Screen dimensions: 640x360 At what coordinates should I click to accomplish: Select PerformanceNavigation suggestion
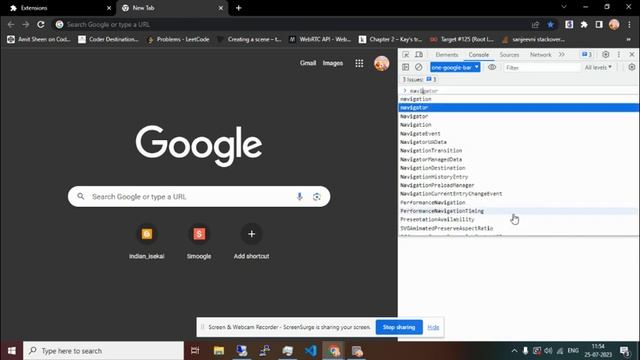(518, 202)
